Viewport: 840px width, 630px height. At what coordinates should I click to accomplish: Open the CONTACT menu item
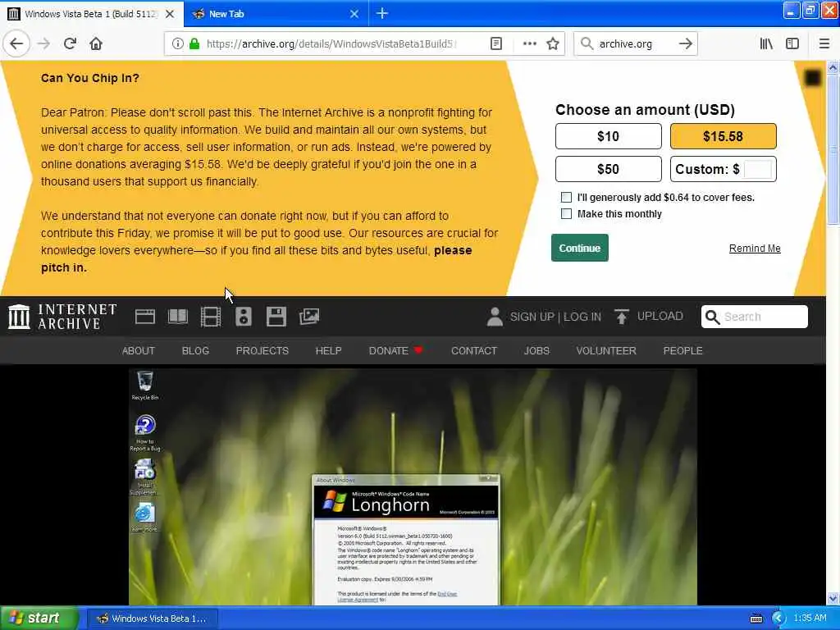[x=474, y=351]
